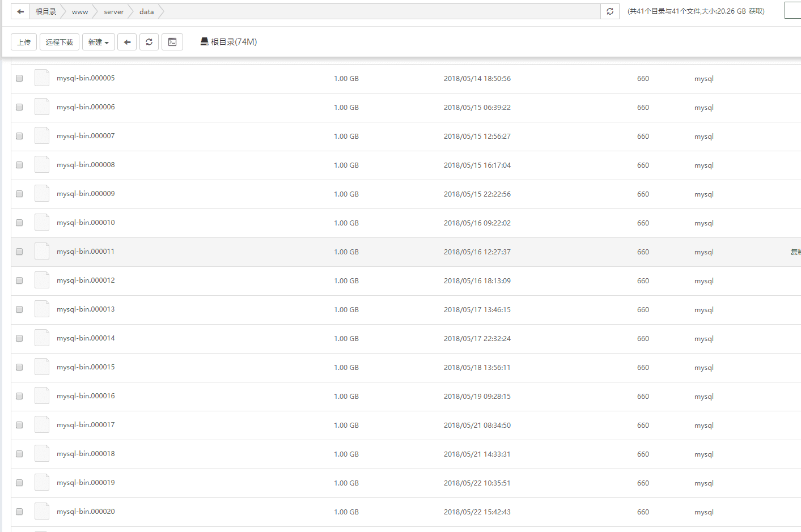
Task: Click the 根目录 breadcrumb root item
Action: [46, 11]
